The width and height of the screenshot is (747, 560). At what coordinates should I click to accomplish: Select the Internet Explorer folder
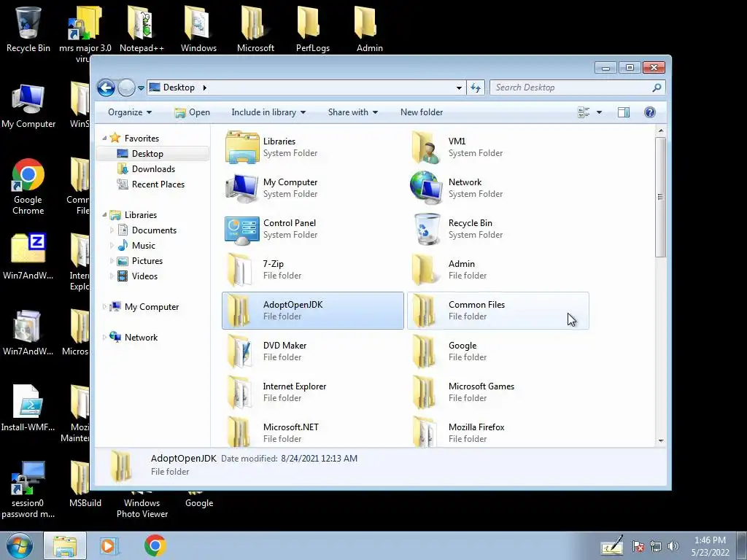[312, 392]
